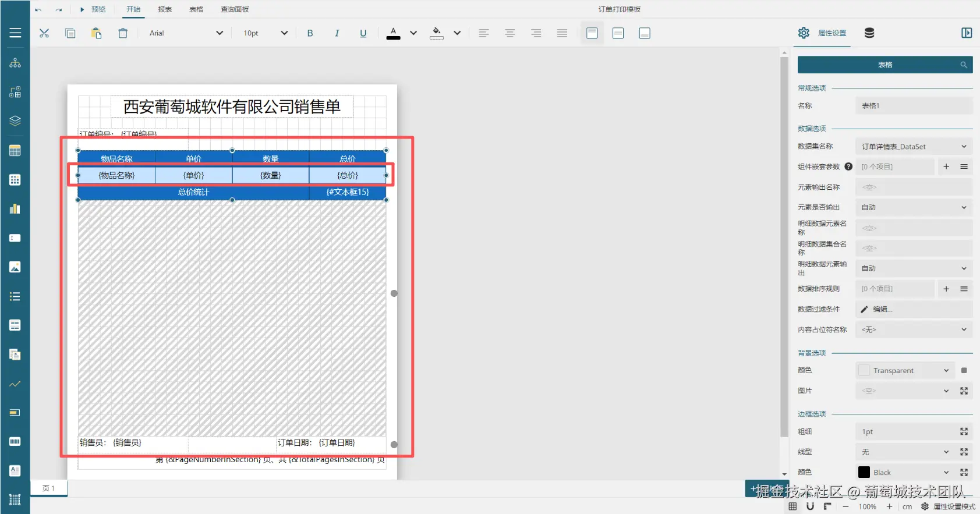Switch to 查询面板 tab

(235, 9)
